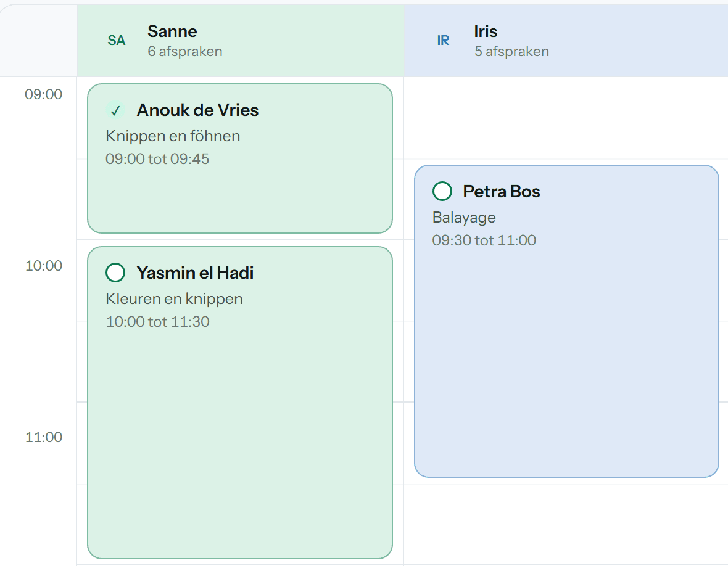Open Anouk de Vries appointment name

click(x=198, y=110)
